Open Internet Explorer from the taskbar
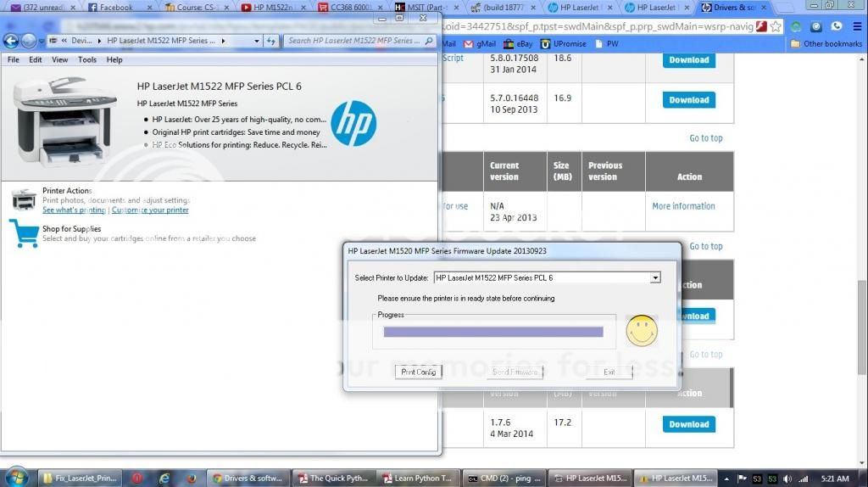Viewport: 868px width, 487px height. 164,479
